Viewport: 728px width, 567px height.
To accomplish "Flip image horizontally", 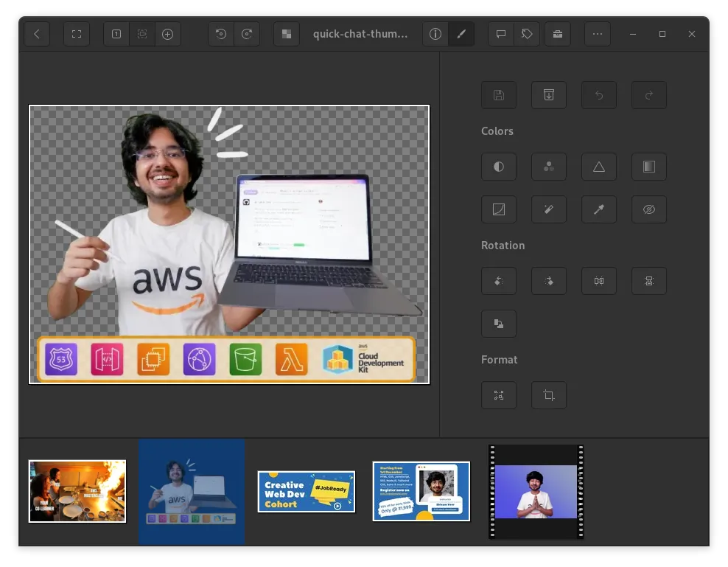I will [x=599, y=281].
